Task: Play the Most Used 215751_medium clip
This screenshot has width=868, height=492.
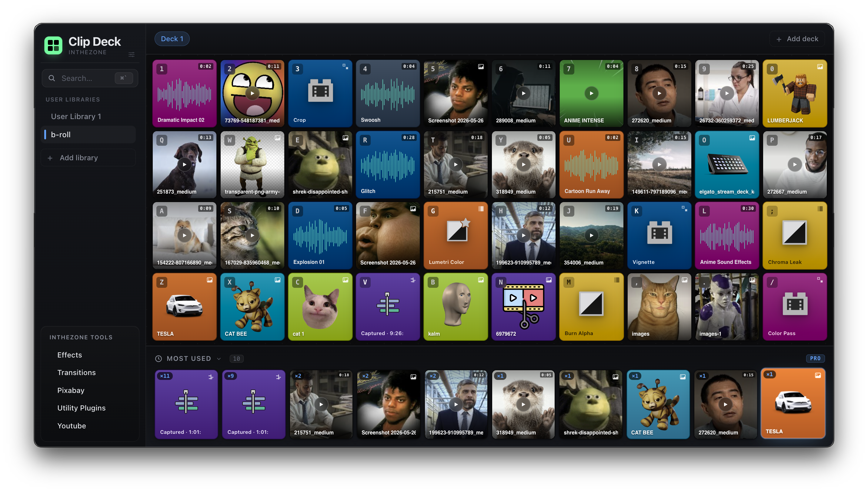Action: [321, 404]
